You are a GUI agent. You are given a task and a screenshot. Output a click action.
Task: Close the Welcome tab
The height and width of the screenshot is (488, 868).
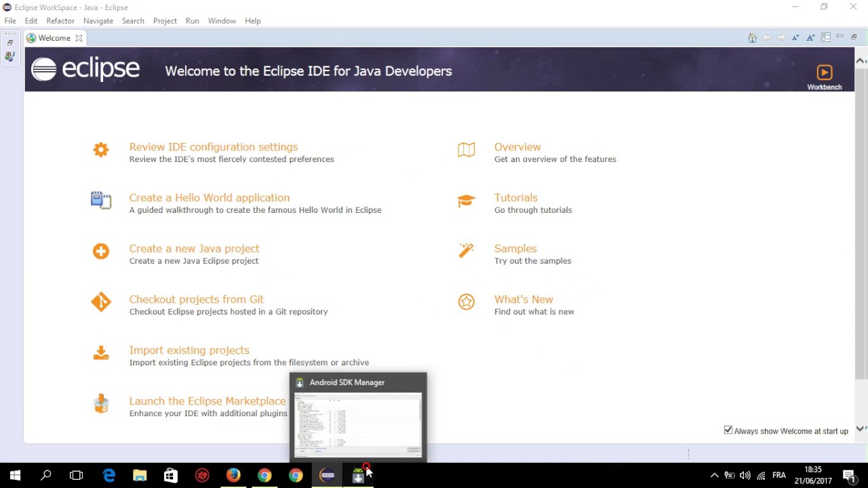click(79, 38)
